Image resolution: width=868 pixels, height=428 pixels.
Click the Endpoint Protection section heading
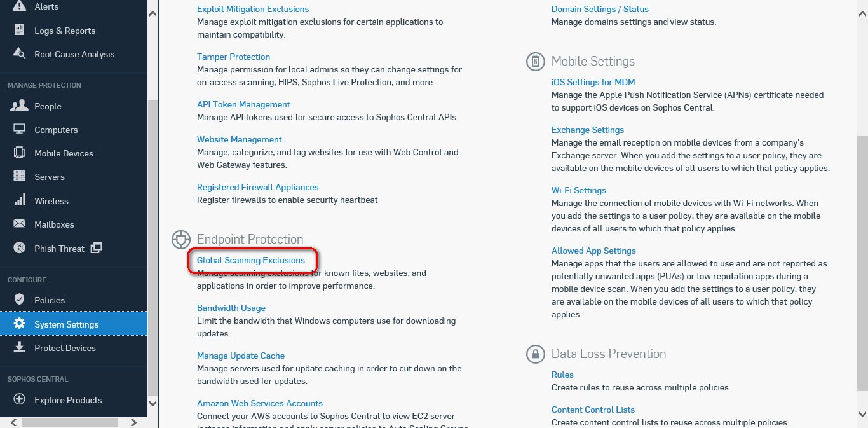(250, 239)
